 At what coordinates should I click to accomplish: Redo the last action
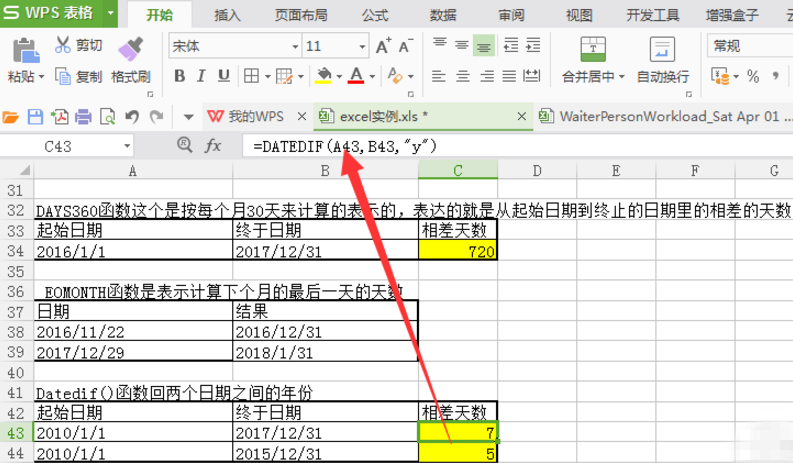[156, 117]
